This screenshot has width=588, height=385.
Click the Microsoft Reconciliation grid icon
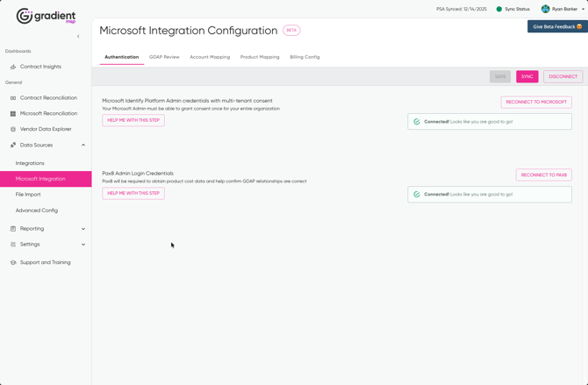coord(13,114)
